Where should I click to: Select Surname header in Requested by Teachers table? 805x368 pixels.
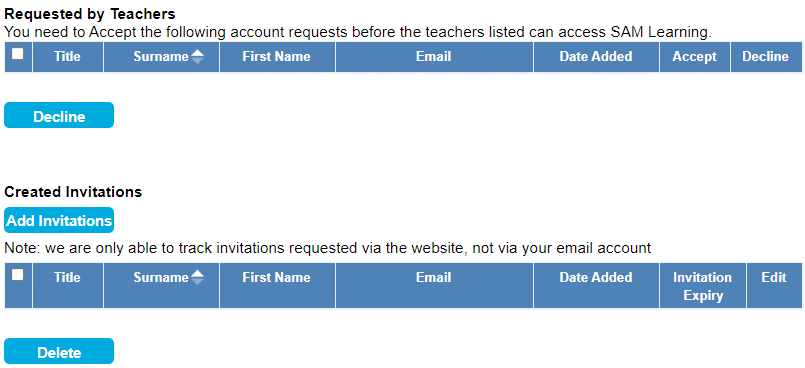(161, 57)
